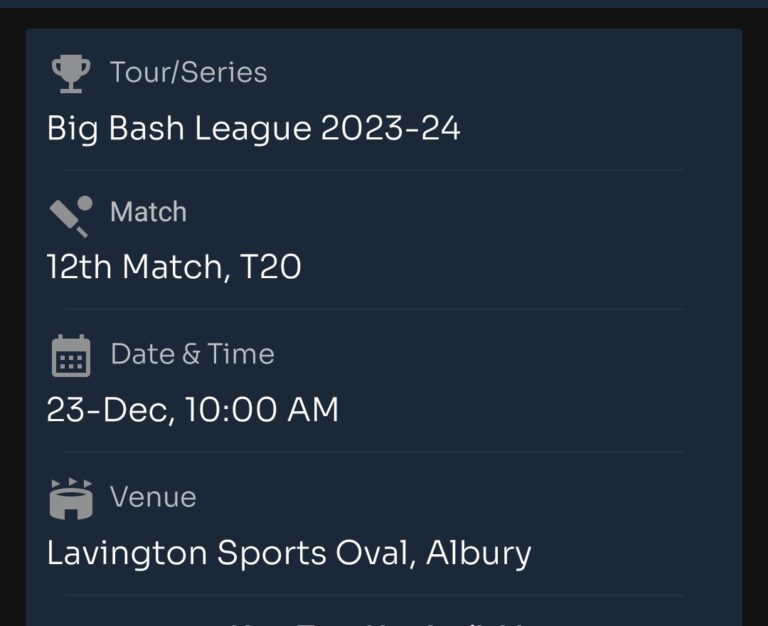
Task: Click the dark header strip at the top
Action: (x=384, y=3)
